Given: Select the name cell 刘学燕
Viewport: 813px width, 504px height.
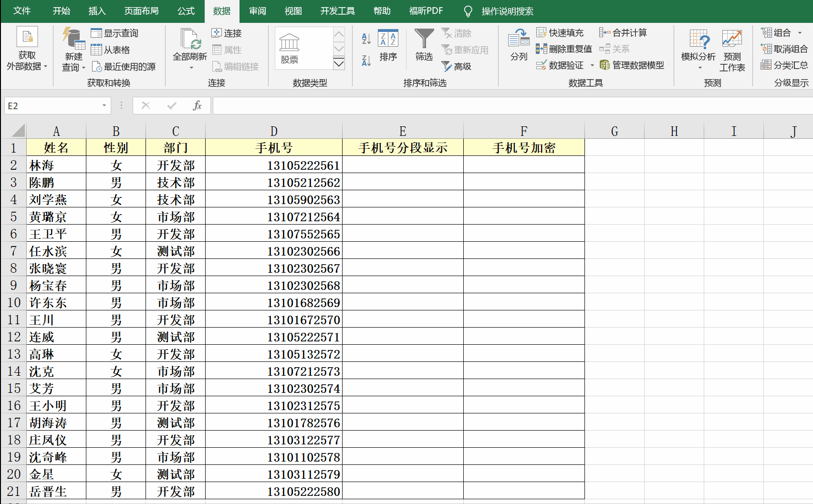Looking at the screenshot, I should pyautogui.click(x=56, y=199).
